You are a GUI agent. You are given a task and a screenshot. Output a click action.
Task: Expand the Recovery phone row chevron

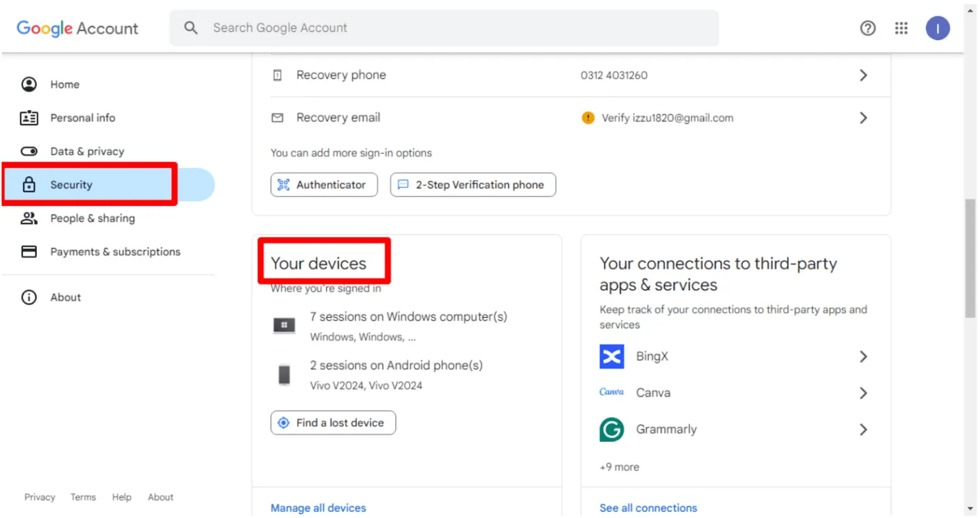[x=863, y=75]
